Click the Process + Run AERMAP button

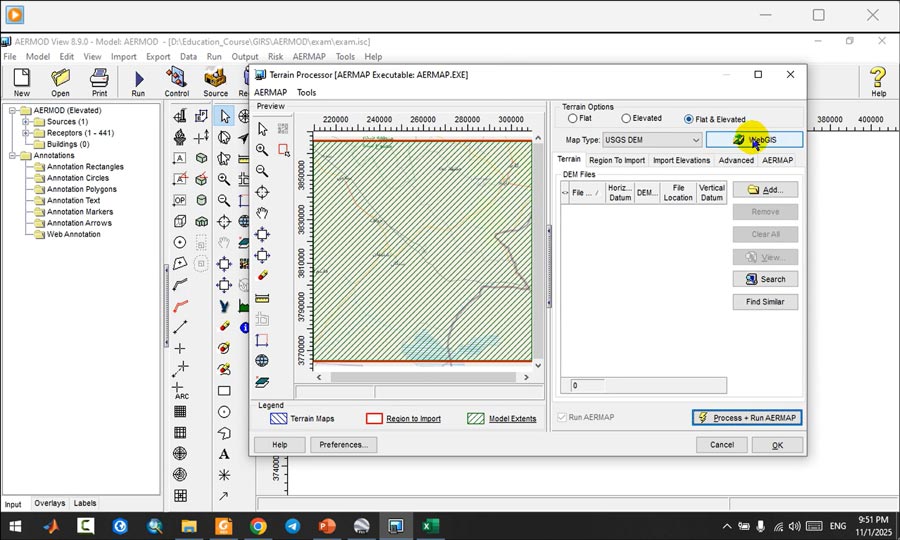pos(747,418)
